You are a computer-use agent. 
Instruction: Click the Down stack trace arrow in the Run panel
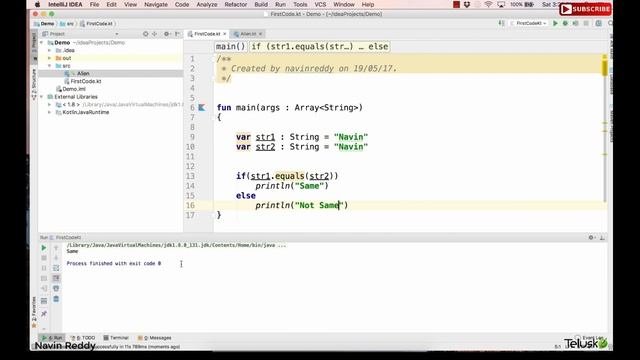[x=56, y=258]
